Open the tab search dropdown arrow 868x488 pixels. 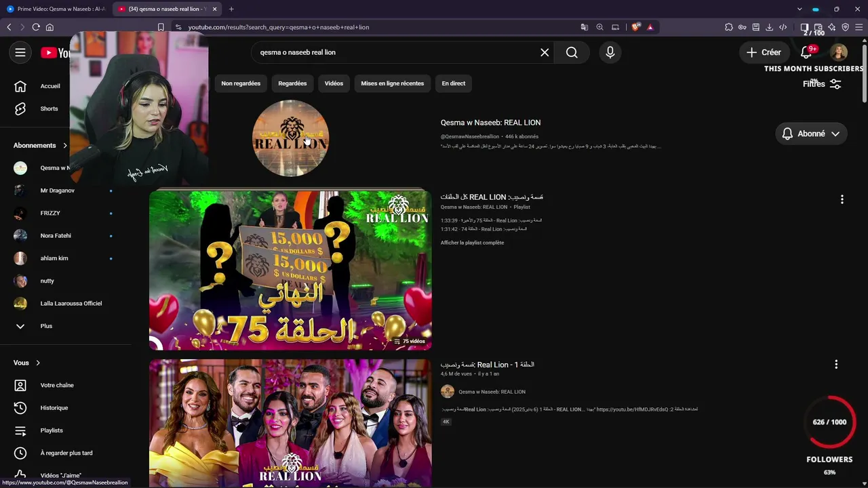800,9
